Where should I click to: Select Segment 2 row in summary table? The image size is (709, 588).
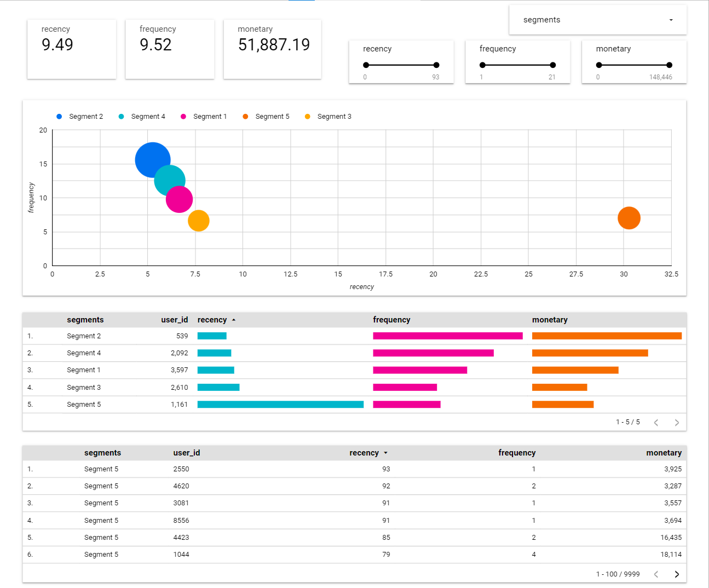click(x=354, y=336)
